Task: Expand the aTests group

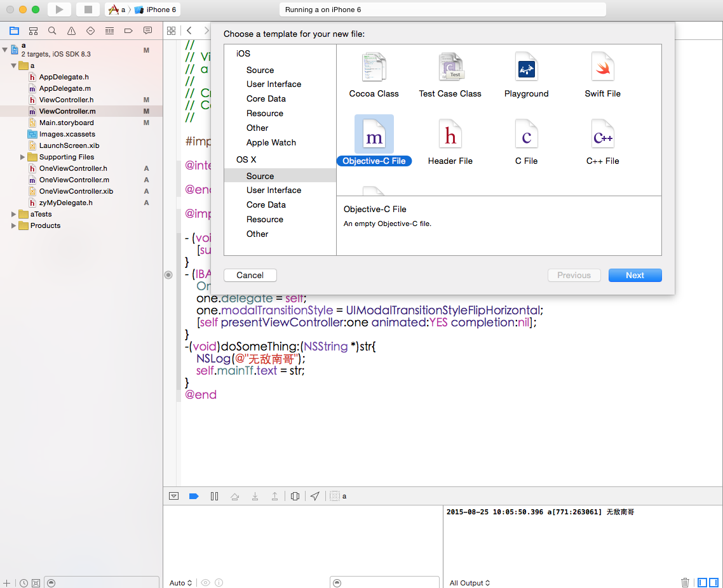Action: 13,214
